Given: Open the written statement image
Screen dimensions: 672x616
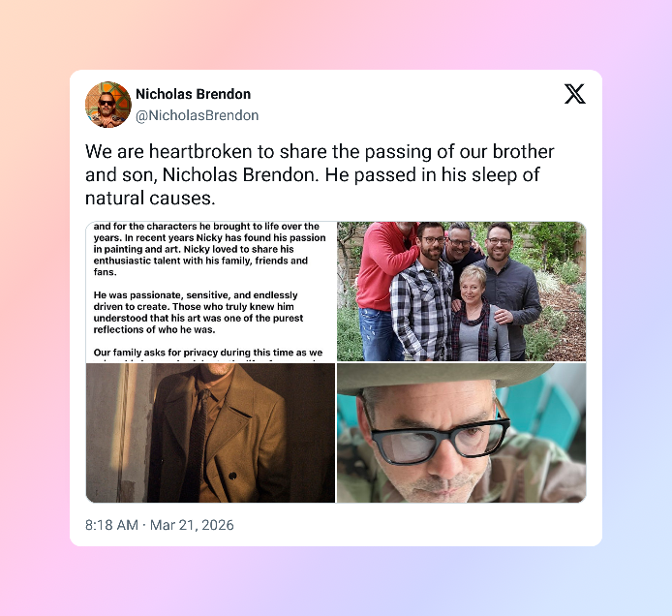Looking at the screenshot, I should pos(211,292).
